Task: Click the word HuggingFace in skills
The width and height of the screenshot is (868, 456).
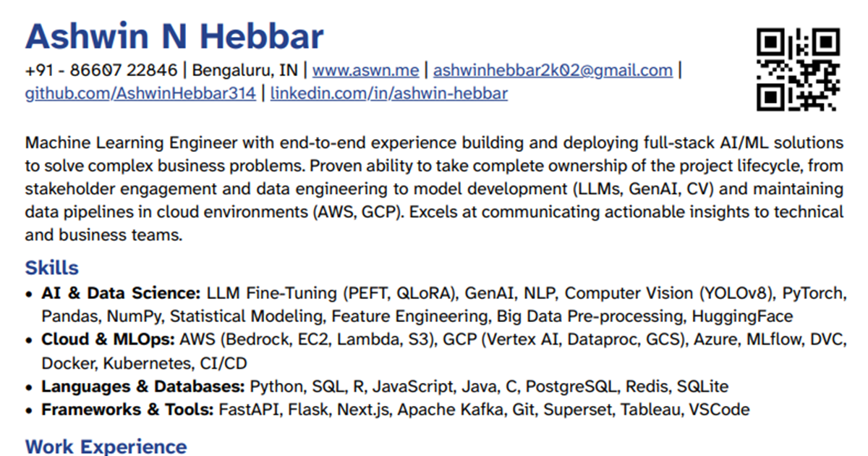Action: (742, 316)
